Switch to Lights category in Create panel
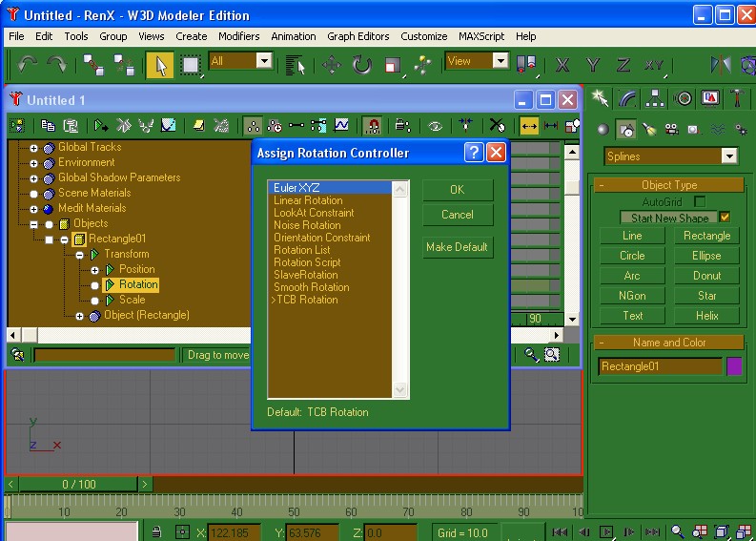This screenshot has height=541, width=756. (x=649, y=129)
